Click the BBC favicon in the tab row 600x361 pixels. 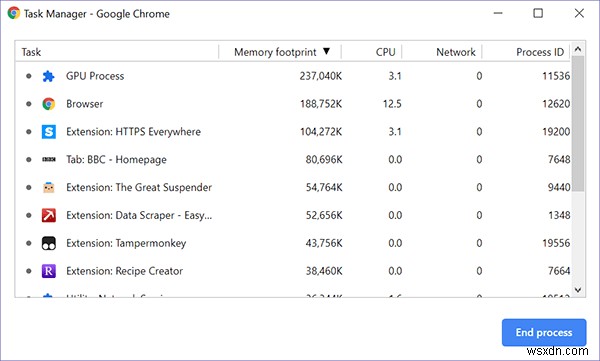pos(49,159)
